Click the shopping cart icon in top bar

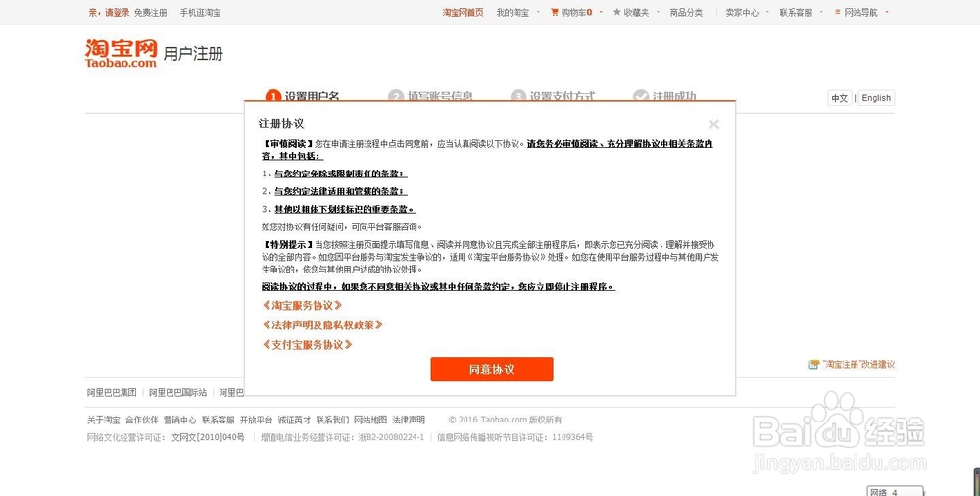(554, 12)
